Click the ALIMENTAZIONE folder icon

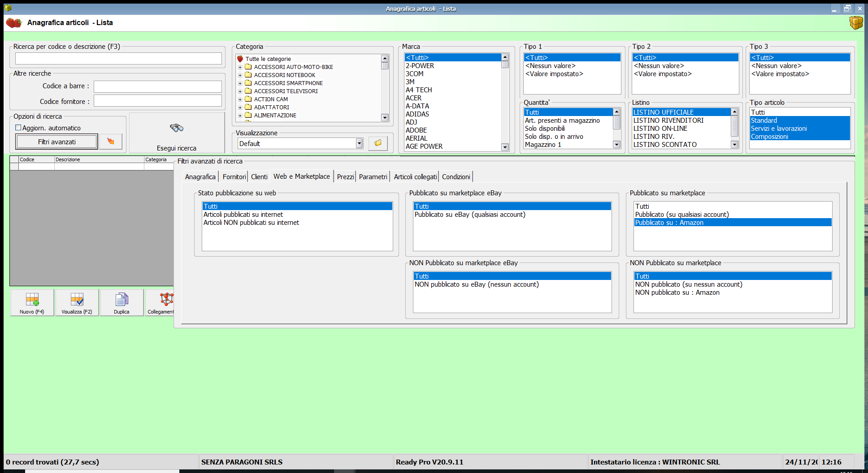click(x=248, y=115)
